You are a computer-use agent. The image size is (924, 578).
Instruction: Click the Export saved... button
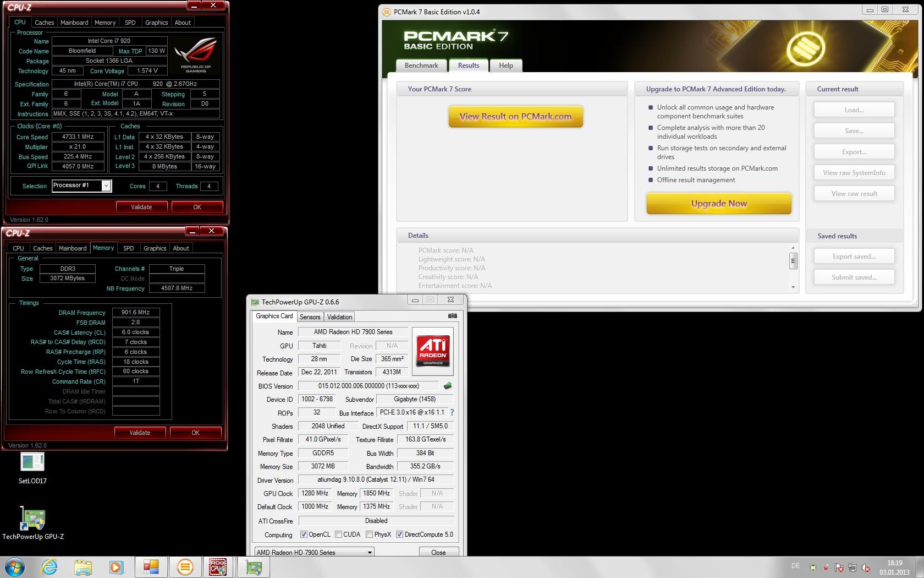[854, 257]
